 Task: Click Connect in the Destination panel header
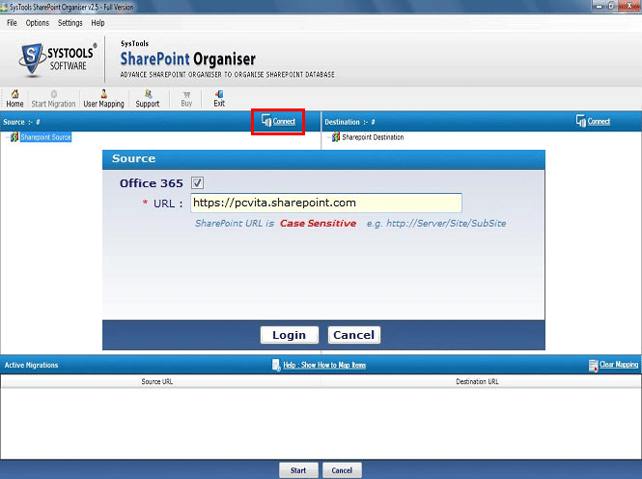tap(593, 121)
